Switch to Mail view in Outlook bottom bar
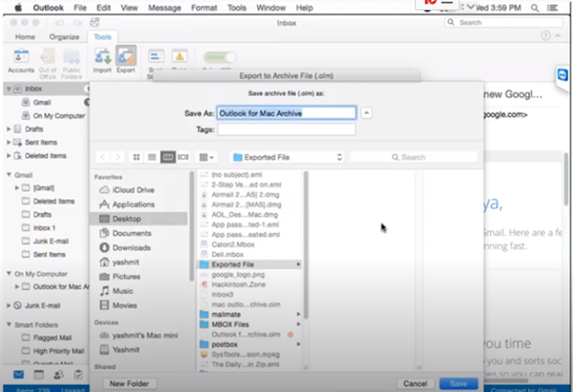Screen dimensions: 573x392 click(18, 375)
